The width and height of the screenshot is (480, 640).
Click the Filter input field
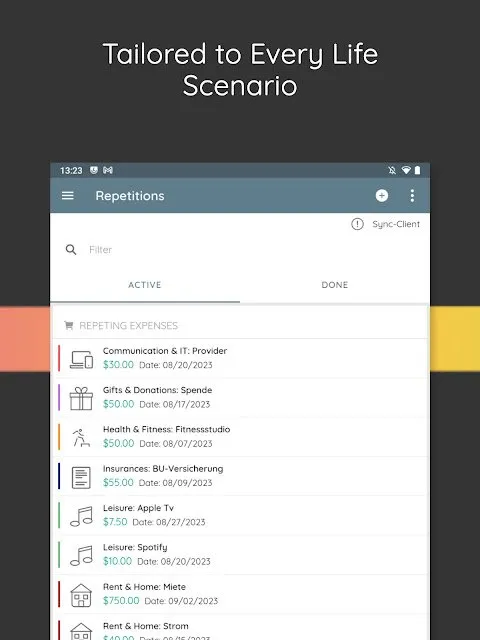(253, 250)
